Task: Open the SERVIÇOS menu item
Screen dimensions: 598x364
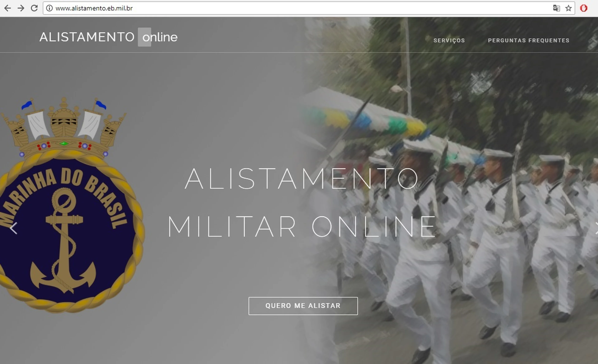Action: [x=449, y=40]
